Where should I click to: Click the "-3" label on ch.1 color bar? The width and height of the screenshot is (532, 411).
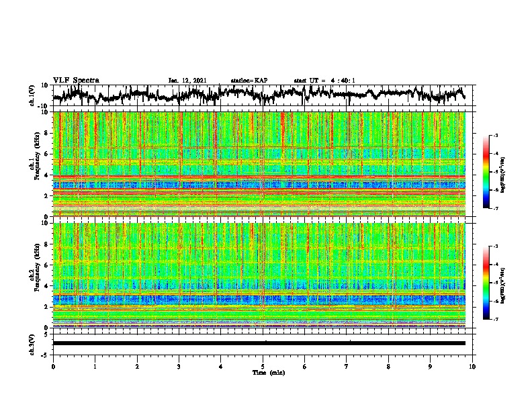[496, 135]
